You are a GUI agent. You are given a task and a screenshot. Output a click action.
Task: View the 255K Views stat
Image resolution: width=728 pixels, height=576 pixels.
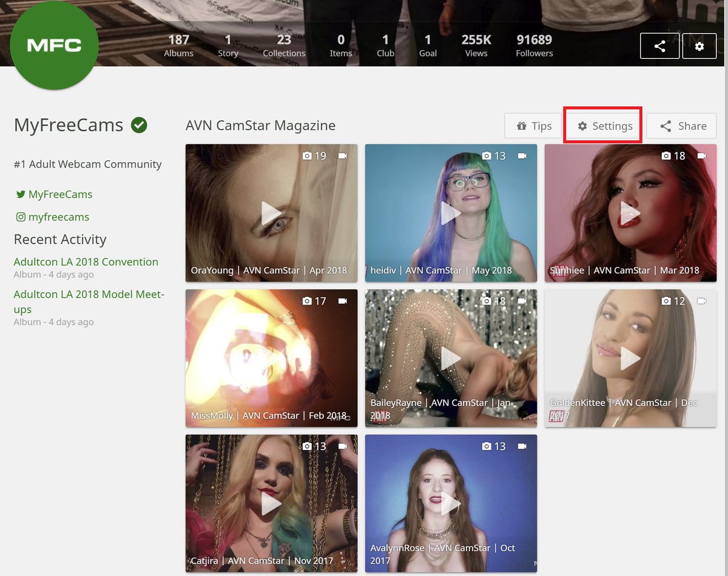(x=476, y=46)
